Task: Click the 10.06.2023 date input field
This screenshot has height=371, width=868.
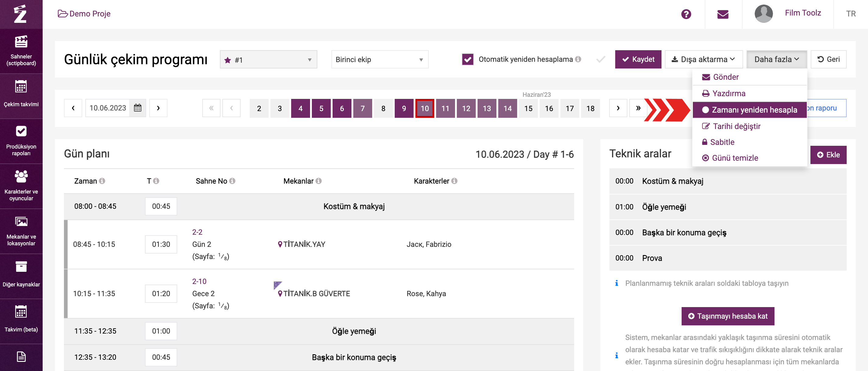Action: pos(108,108)
